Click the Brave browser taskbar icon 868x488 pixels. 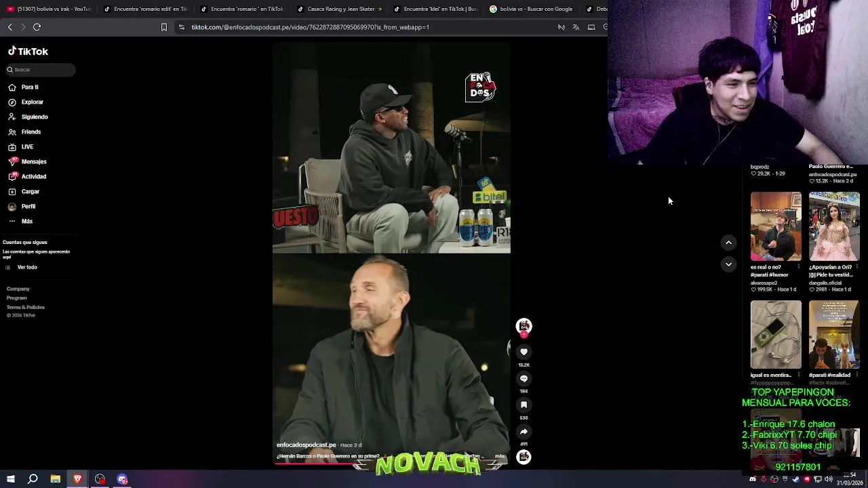pyautogui.click(x=77, y=479)
